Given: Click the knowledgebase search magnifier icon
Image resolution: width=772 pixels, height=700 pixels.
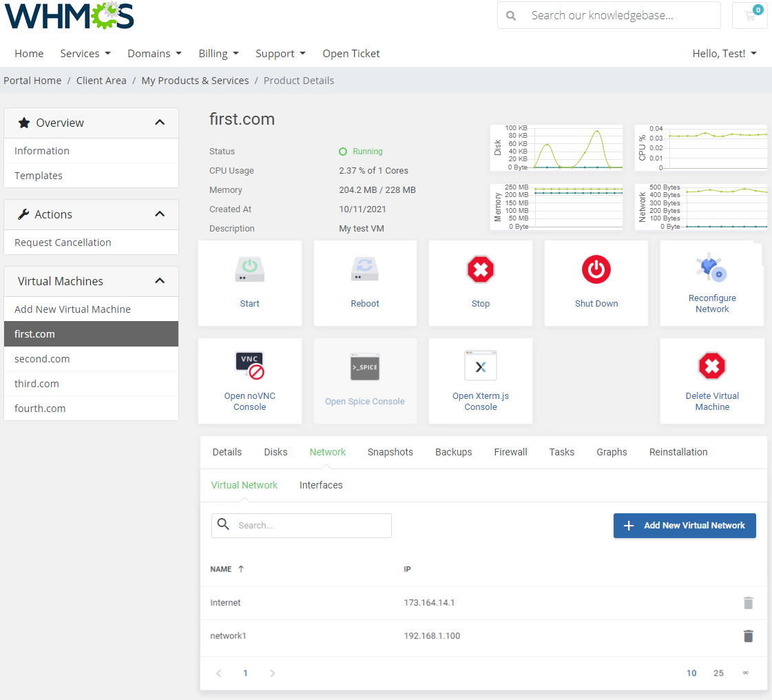Looking at the screenshot, I should click(x=511, y=16).
